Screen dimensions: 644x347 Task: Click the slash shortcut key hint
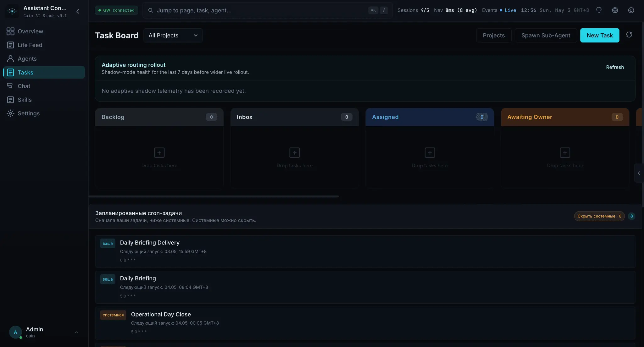[384, 10]
